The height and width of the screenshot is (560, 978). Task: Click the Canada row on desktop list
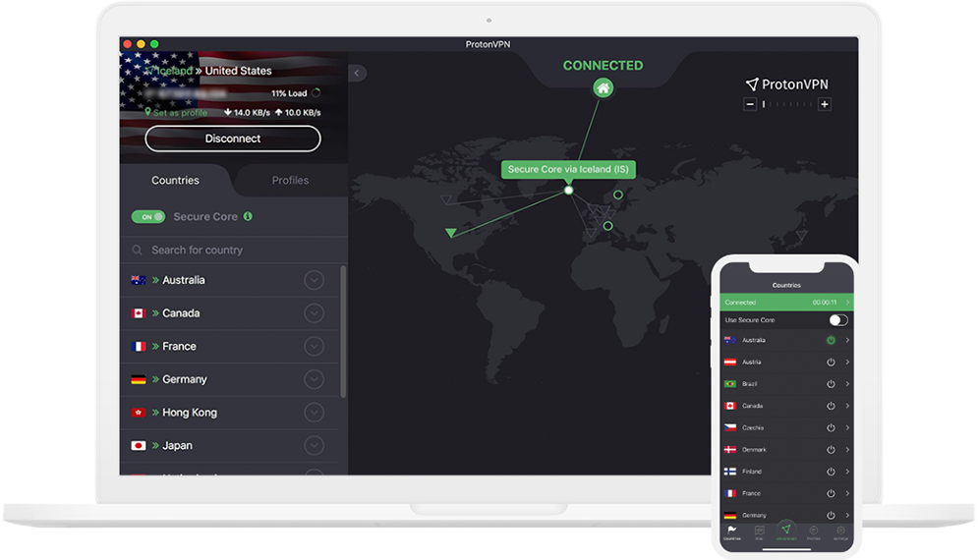[230, 313]
